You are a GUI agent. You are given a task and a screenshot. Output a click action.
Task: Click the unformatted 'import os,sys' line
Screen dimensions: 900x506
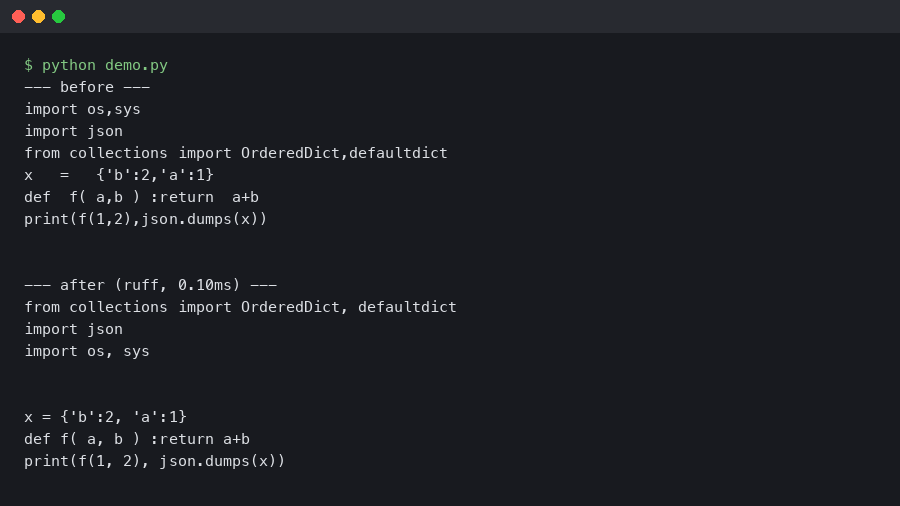coord(82,109)
